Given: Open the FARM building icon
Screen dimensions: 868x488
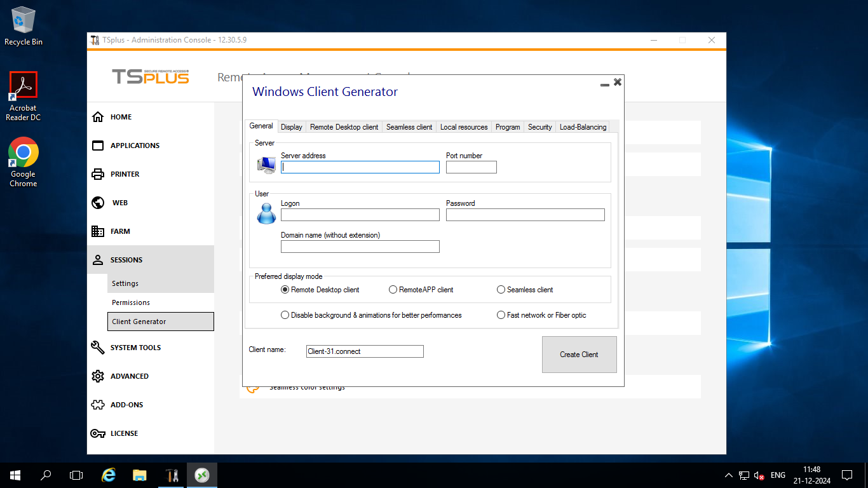Looking at the screenshot, I should 98,231.
